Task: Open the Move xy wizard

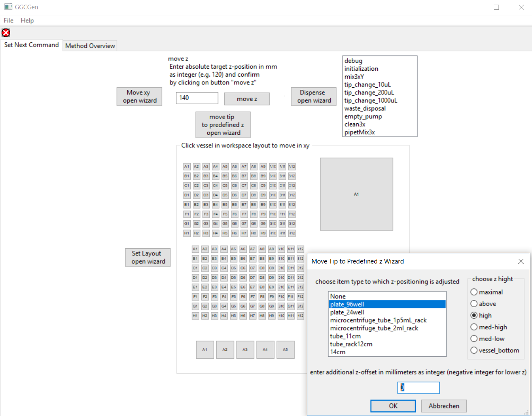Action: (139, 97)
